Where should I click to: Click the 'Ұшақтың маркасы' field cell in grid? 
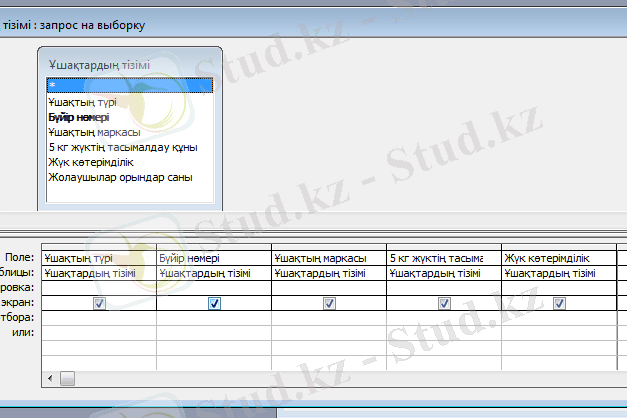tap(329, 258)
